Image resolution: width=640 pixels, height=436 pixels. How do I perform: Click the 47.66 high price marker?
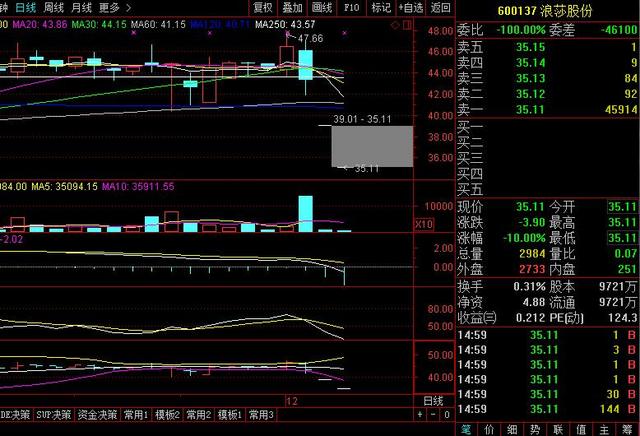click(310, 38)
